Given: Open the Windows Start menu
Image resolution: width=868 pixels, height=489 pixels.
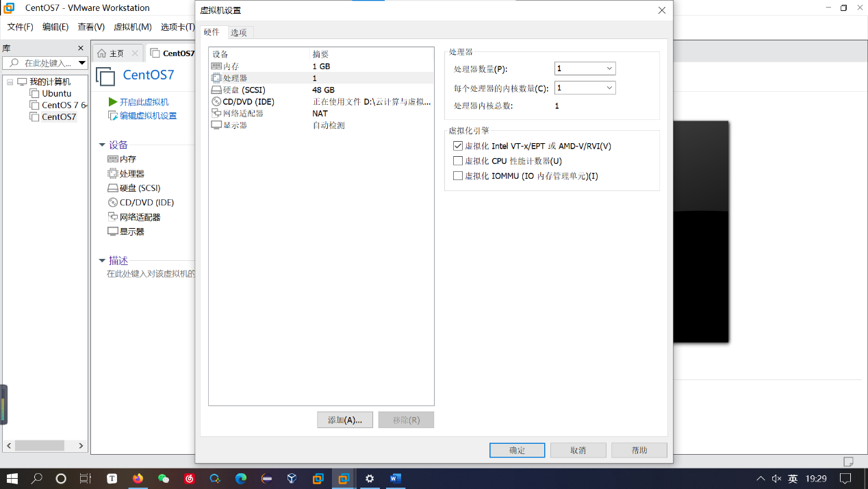Looking at the screenshot, I should click(x=12, y=479).
